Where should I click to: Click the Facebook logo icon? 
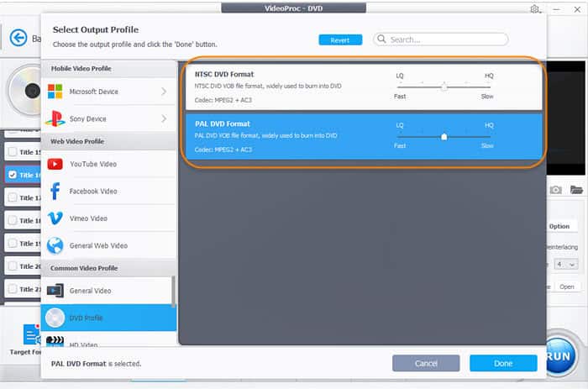(55, 191)
